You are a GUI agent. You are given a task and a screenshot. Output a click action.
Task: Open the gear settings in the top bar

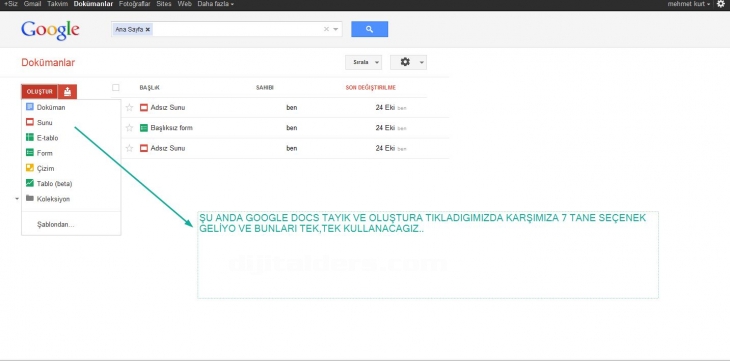pos(721,4)
